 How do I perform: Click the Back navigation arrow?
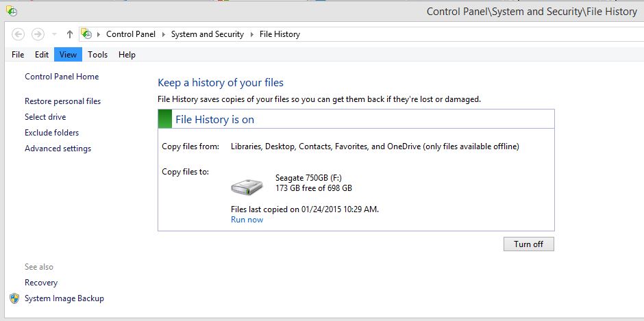tap(18, 34)
